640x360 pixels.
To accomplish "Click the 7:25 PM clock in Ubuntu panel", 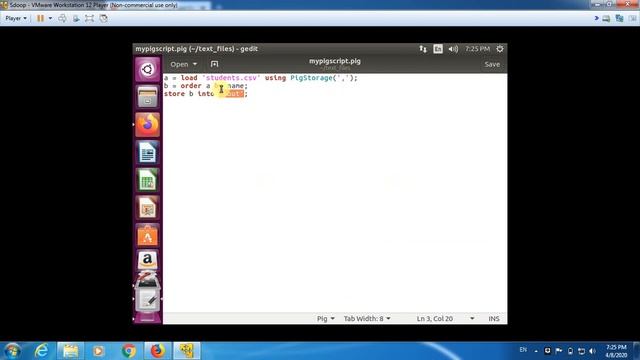I will (477, 49).
